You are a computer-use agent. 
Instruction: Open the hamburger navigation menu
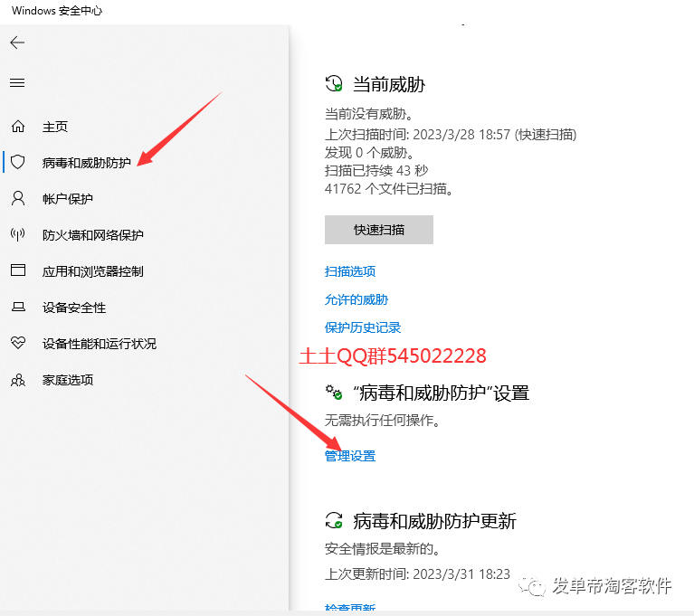(x=17, y=82)
